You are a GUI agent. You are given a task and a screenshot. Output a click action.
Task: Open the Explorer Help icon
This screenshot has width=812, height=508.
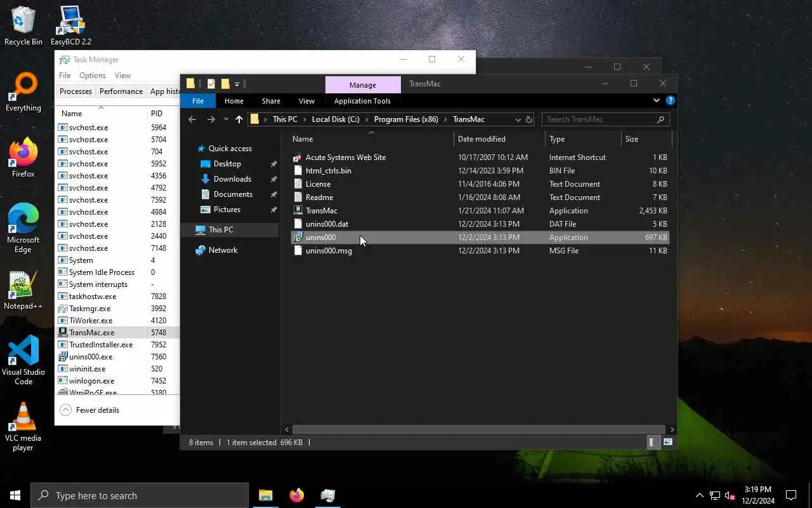[x=671, y=100]
